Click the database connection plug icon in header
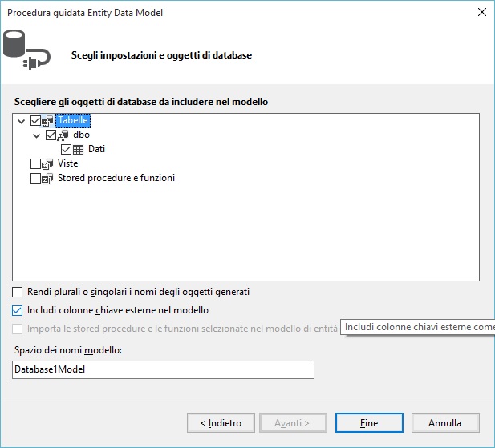495x448 pixels. (x=26, y=50)
